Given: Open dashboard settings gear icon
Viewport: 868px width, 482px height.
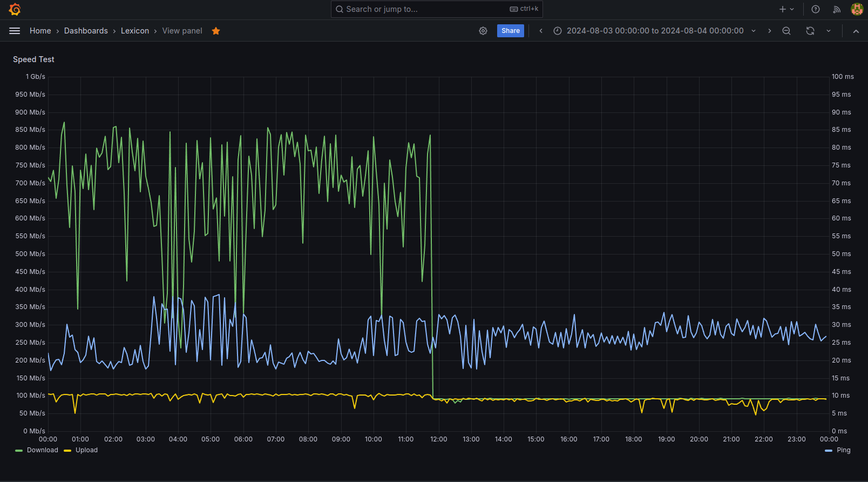Looking at the screenshot, I should click(483, 31).
